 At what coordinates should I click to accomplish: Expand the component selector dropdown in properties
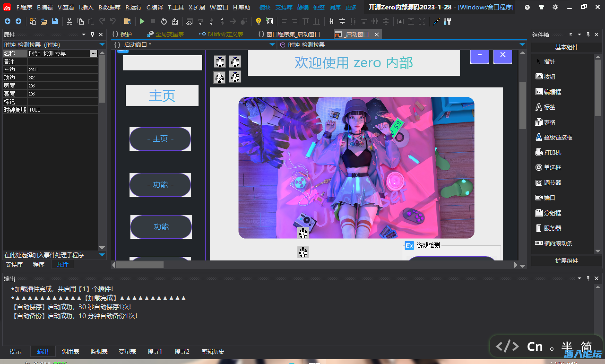coord(102,45)
